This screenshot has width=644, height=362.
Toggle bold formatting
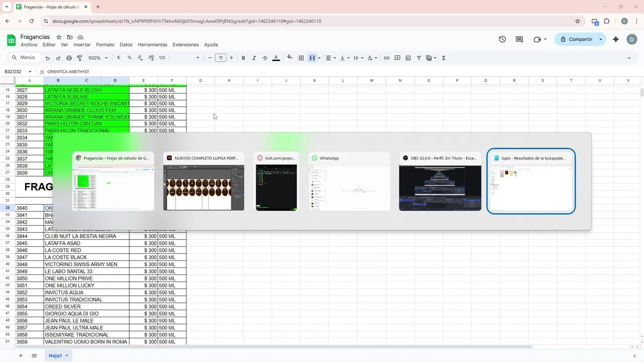point(244,58)
